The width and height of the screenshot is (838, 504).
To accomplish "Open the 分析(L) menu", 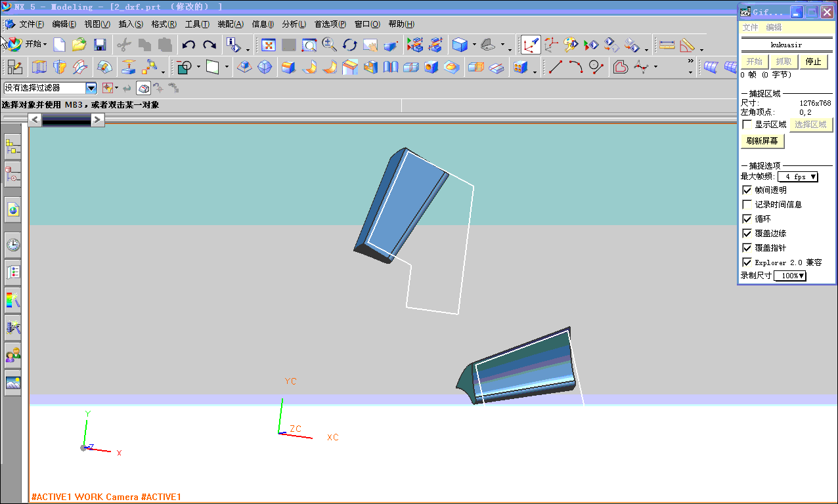I will [x=294, y=24].
